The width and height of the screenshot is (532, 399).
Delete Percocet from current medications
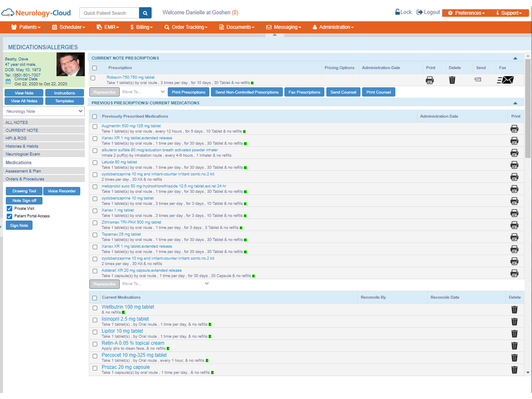coord(514,358)
